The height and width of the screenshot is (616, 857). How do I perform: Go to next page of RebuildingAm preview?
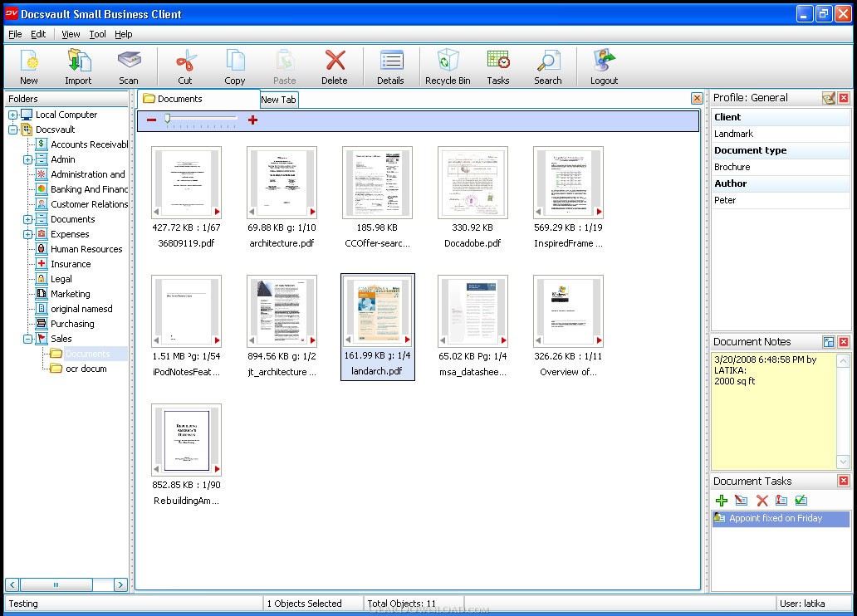[217, 469]
